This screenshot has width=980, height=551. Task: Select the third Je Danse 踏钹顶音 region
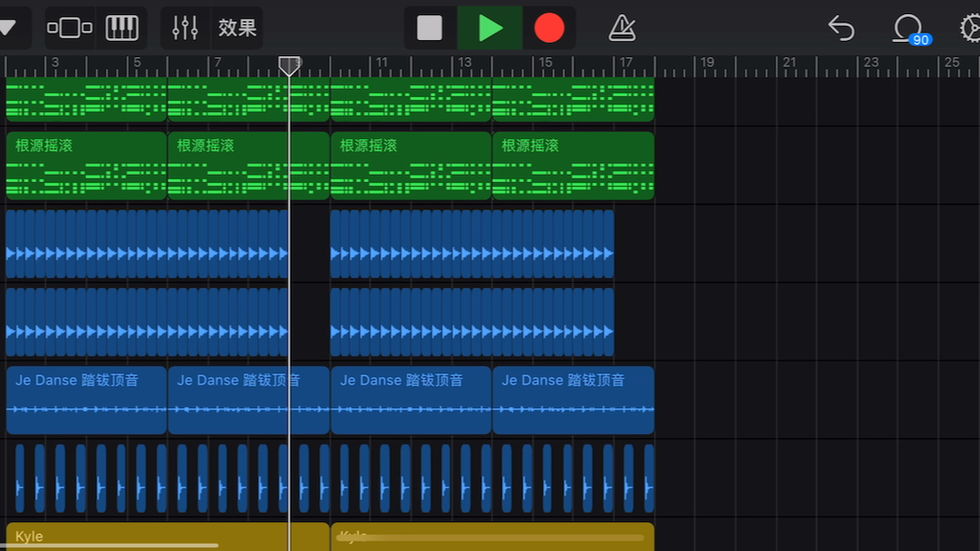411,400
